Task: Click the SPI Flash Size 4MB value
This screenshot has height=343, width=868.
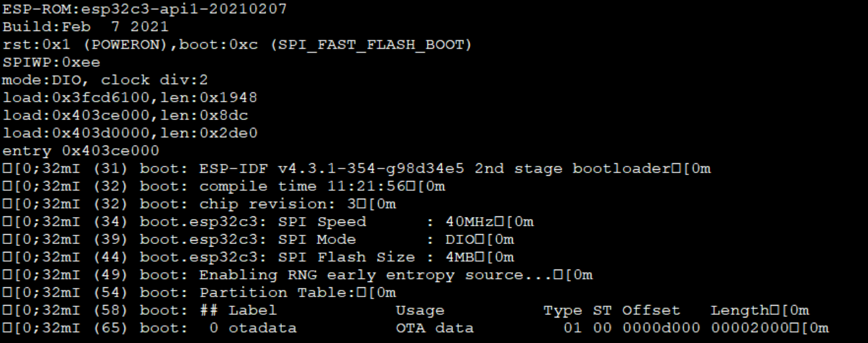Action: point(460,258)
